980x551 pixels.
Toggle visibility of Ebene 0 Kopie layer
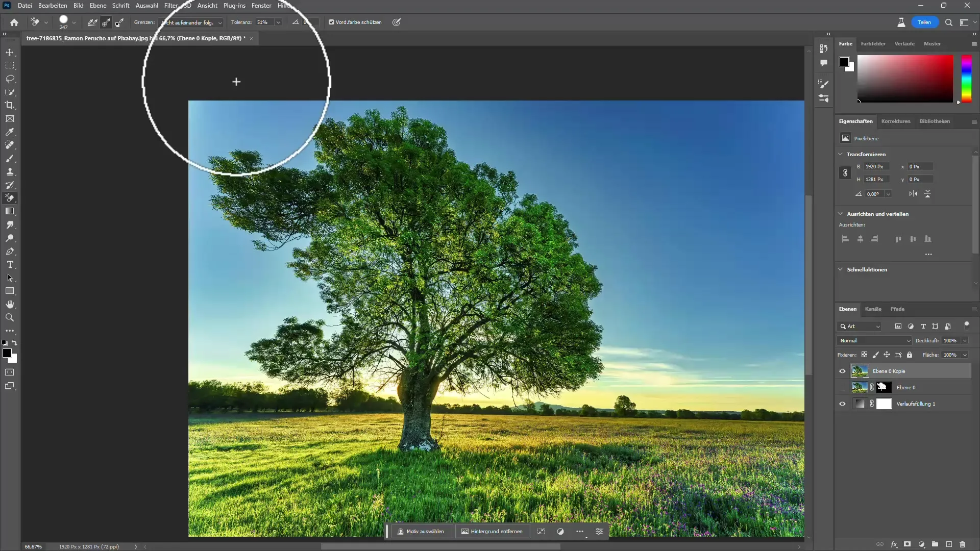(x=842, y=371)
